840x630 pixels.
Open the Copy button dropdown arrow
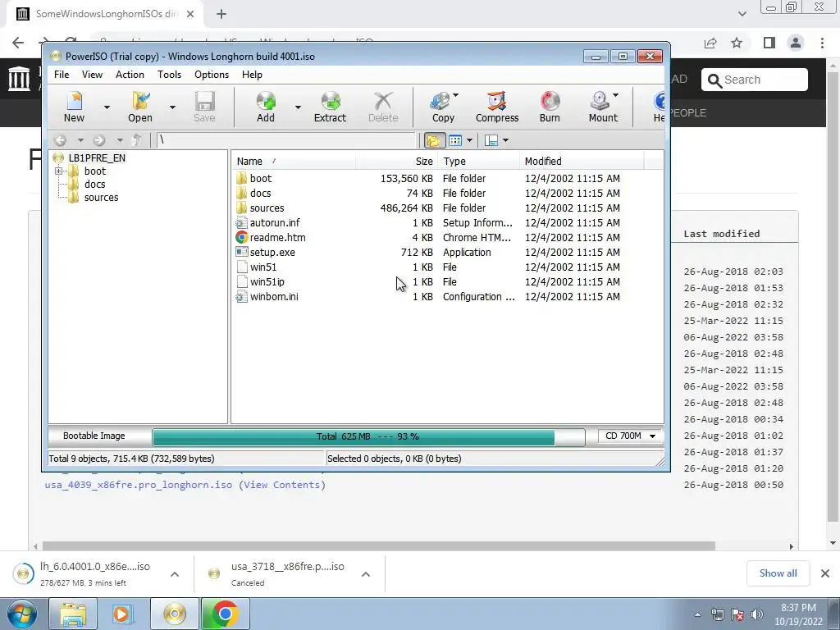(x=456, y=95)
